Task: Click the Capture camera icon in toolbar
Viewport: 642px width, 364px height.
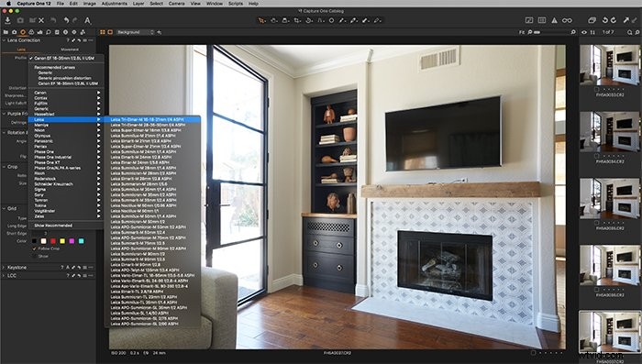Action: pyautogui.click(x=20, y=20)
